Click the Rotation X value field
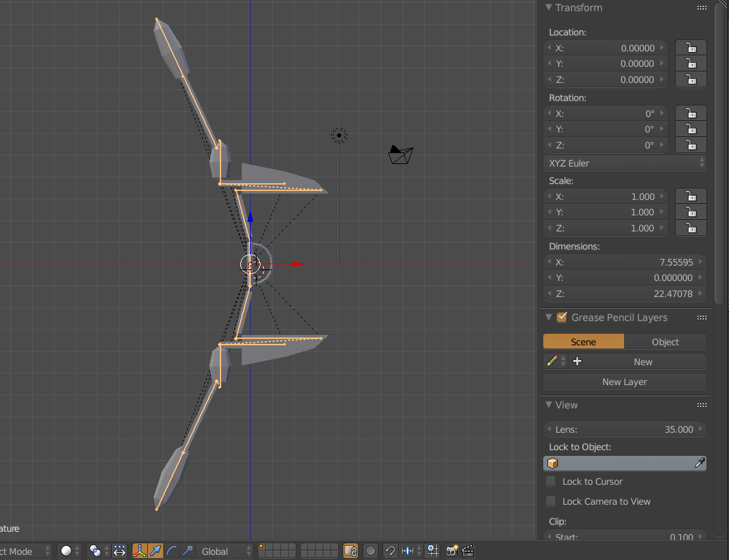 (x=606, y=114)
